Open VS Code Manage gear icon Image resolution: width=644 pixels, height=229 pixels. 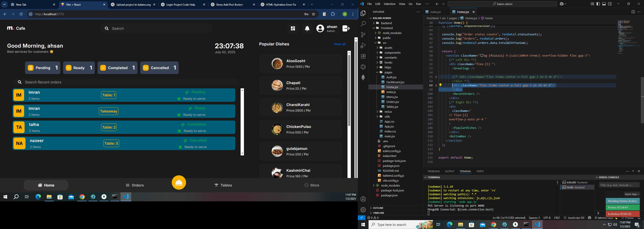(363, 210)
